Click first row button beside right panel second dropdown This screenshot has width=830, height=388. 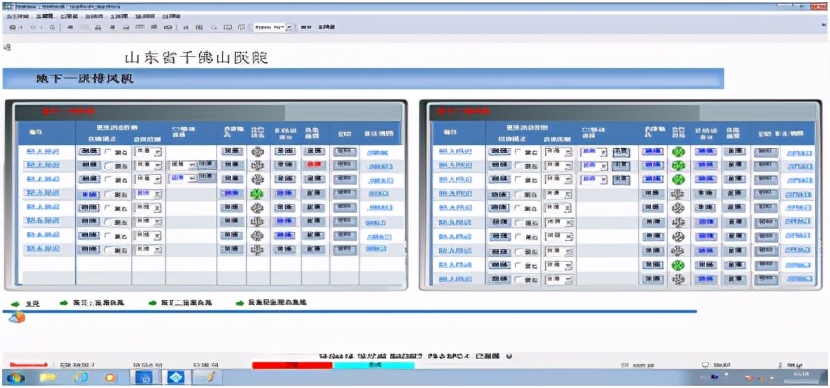621,152
